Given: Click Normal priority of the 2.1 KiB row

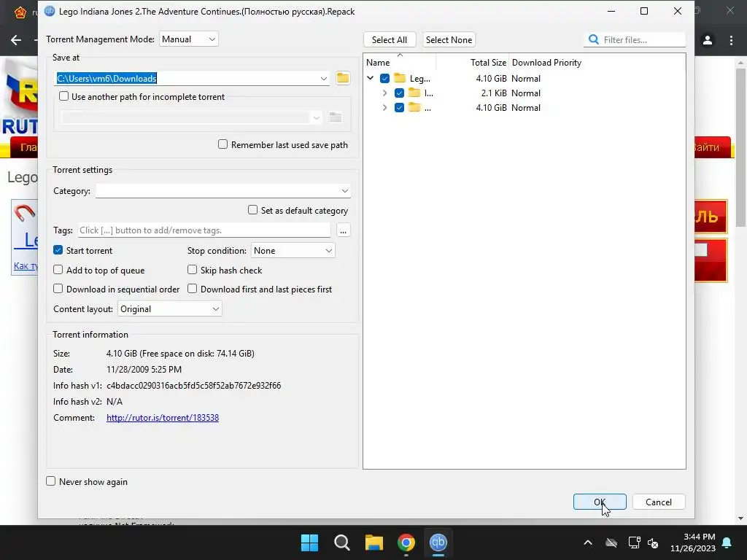Looking at the screenshot, I should click(525, 93).
